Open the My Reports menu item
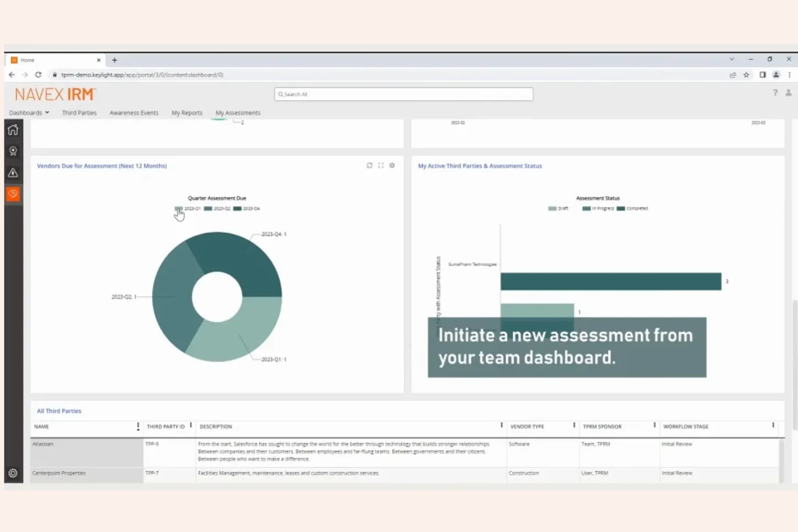This screenshot has height=532, width=798. [x=187, y=113]
